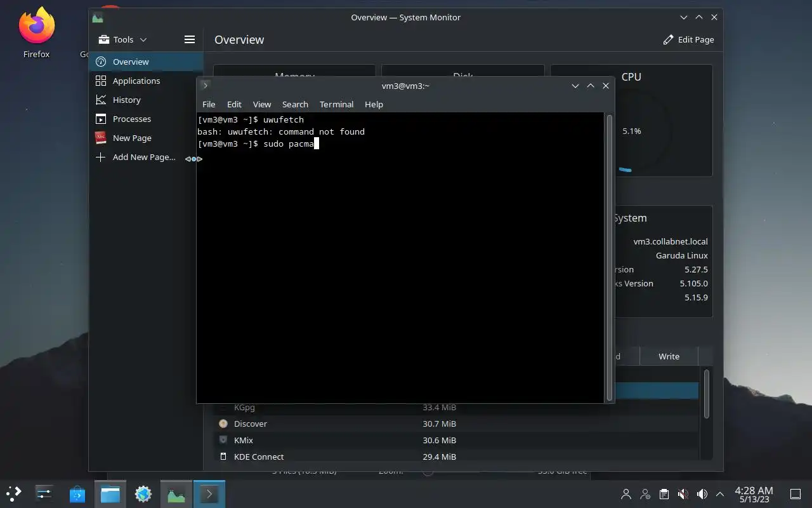
Task: Open the History page in sidebar
Action: [x=146, y=100]
